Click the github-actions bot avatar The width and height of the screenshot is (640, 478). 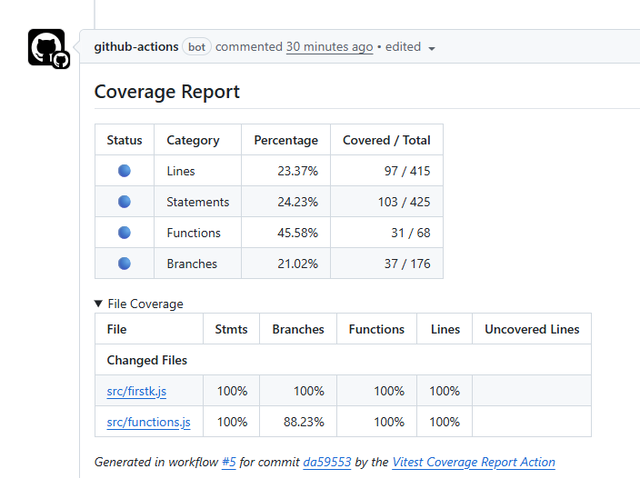tap(47, 48)
